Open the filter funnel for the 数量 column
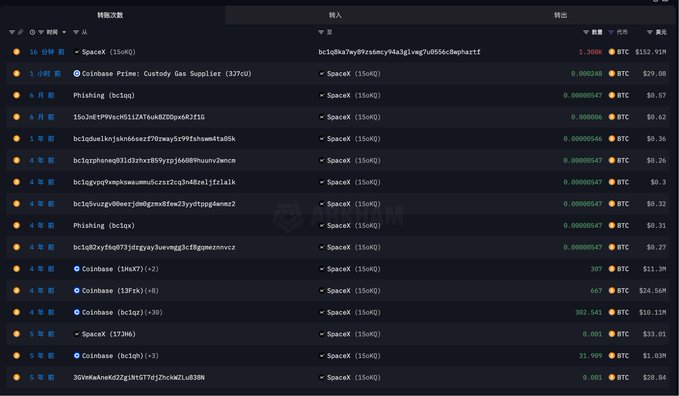The width and height of the screenshot is (679, 396). (x=586, y=32)
